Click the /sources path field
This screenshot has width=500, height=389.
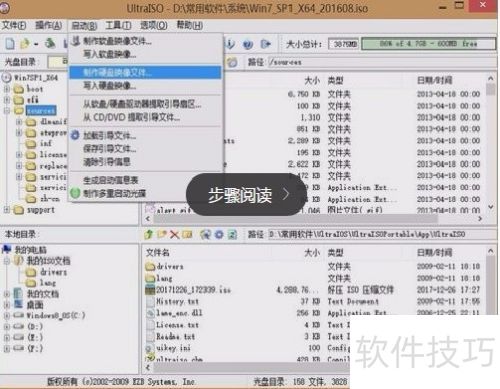[x=382, y=62]
